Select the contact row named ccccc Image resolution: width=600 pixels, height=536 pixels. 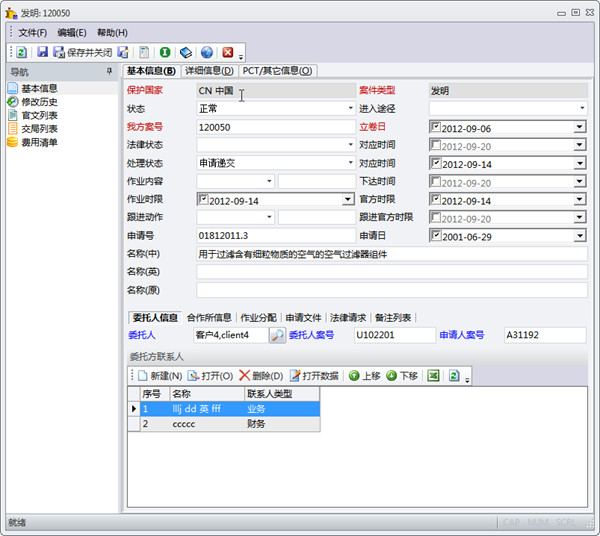[224, 424]
